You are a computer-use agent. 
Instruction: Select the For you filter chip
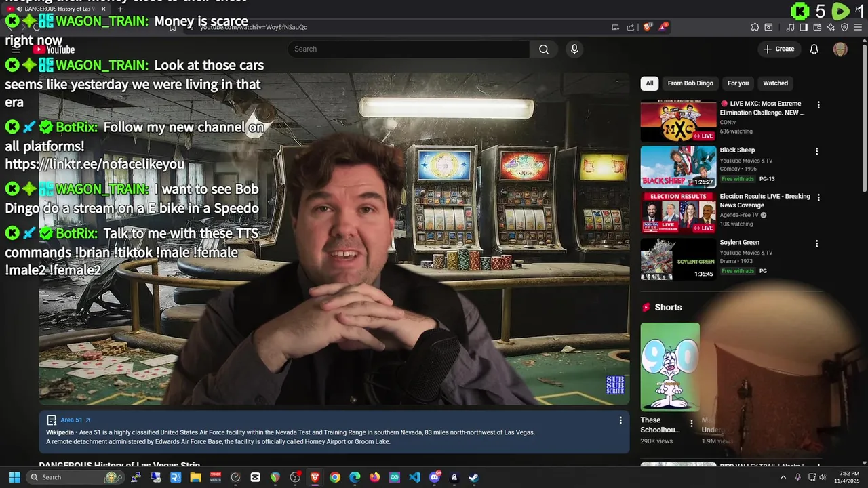[x=738, y=83]
